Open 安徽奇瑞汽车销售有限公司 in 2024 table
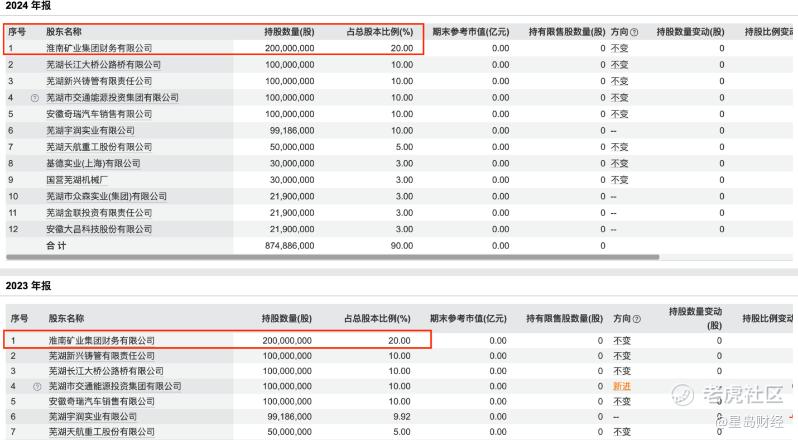Screen dimensions: 798x440 click(x=99, y=114)
